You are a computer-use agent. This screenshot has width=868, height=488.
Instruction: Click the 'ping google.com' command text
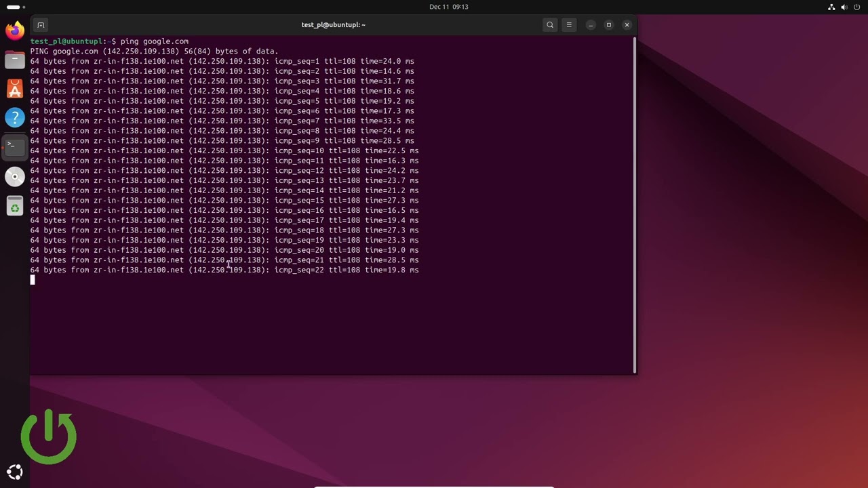(x=154, y=41)
